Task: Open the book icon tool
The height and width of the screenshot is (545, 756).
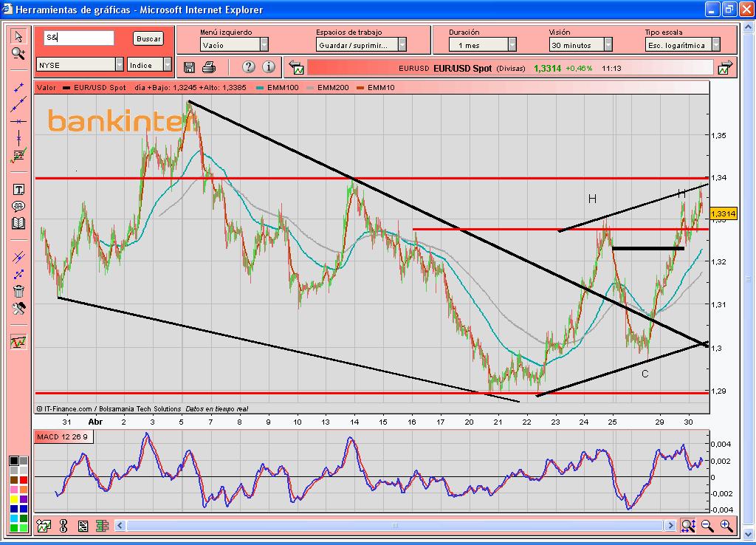Action: tap(18, 223)
